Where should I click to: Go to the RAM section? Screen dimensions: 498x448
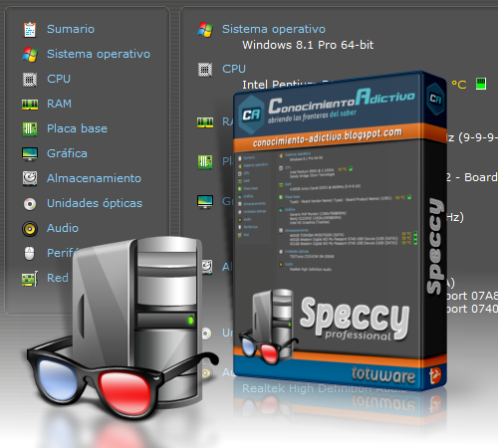(59, 104)
